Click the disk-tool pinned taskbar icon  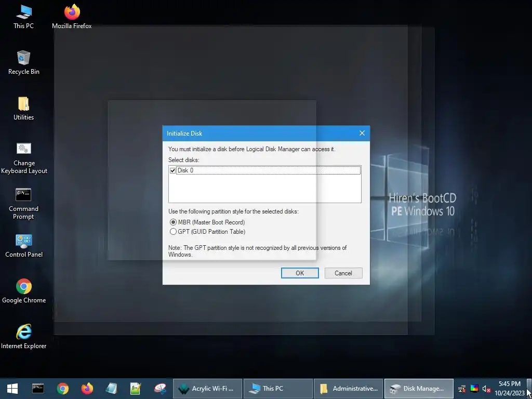[x=160, y=389]
